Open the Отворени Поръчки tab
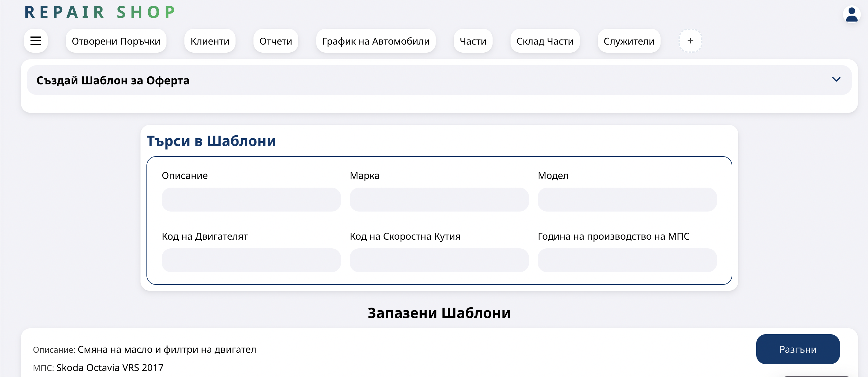The height and width of the screenshot is (377, 868). pos(116,41)
